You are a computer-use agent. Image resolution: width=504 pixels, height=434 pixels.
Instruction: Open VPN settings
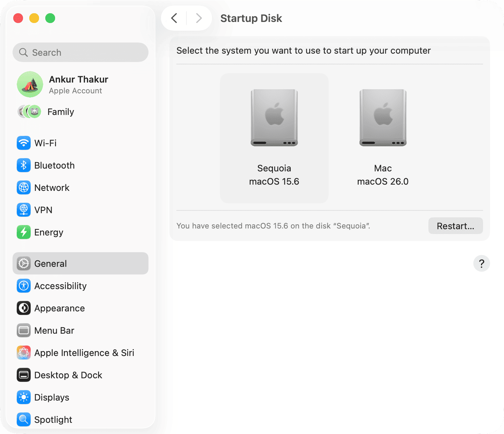click(44, 210)
